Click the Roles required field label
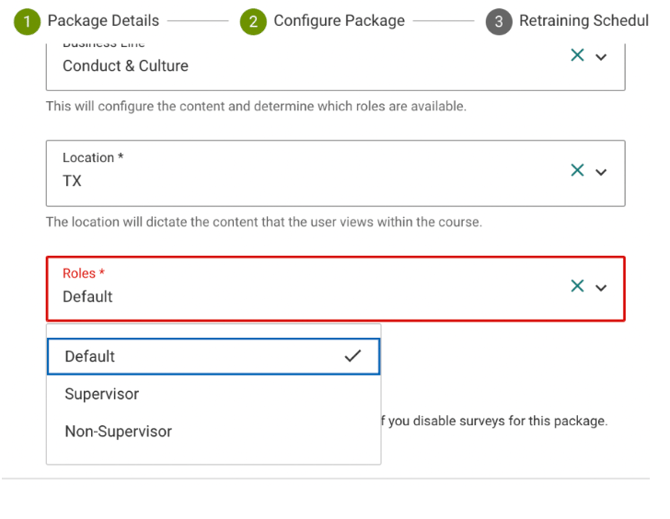This screenshot has height=519, width=670. 84,273
